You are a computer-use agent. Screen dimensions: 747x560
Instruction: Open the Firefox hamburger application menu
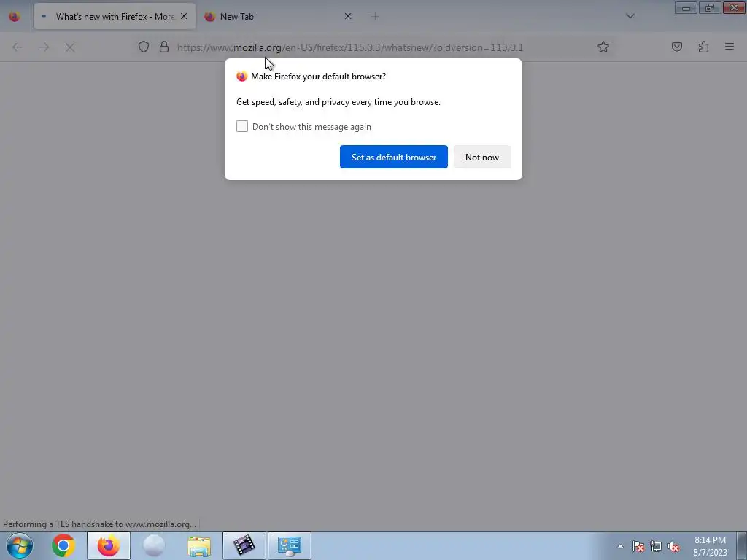(x=729, y=47)
